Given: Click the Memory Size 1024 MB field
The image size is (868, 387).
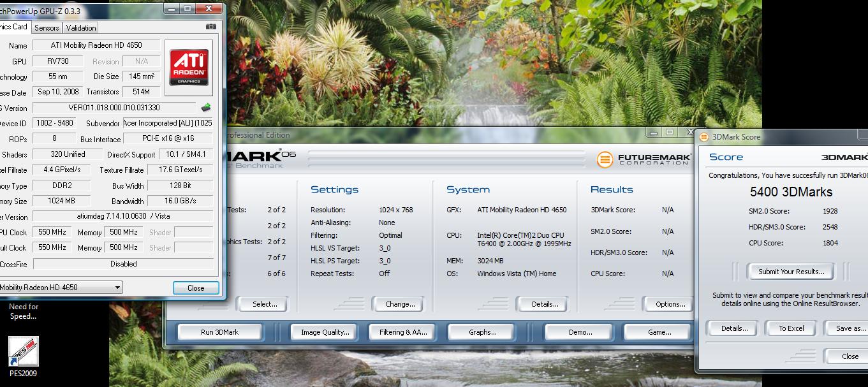Looking at the screenshot, I should pos(61,201).
